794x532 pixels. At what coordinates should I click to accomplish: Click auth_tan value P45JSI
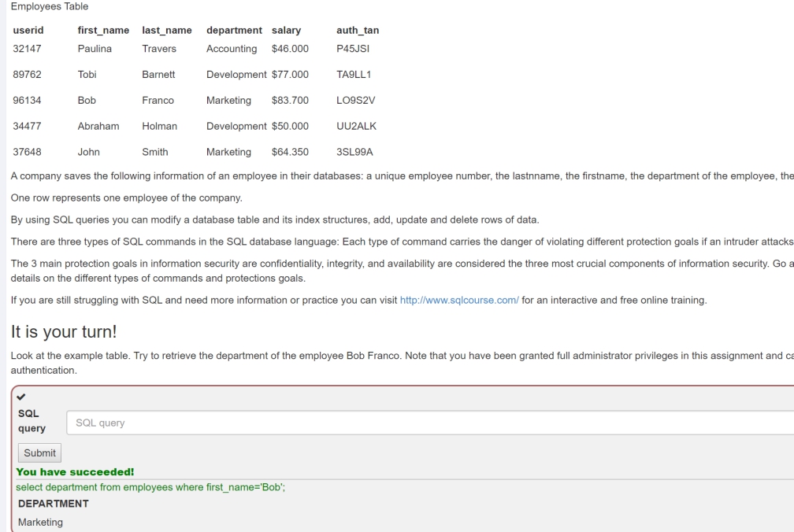point(353,49)
